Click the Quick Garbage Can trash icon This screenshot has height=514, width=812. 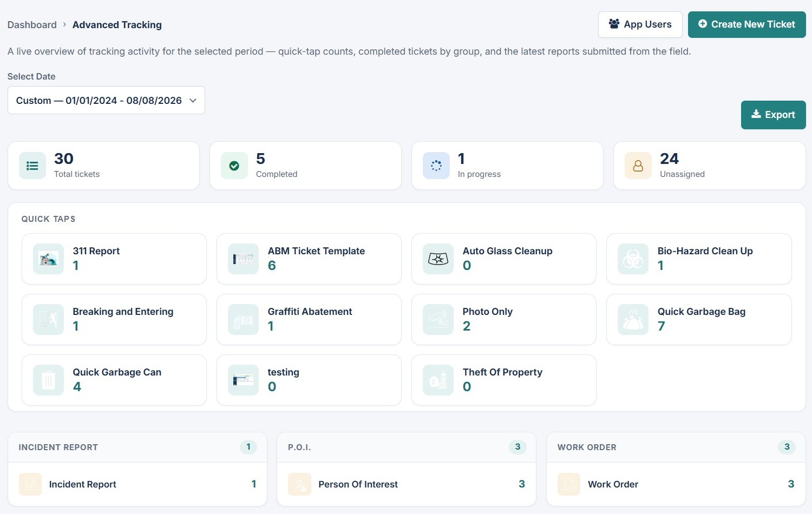(x=48, y=380)
